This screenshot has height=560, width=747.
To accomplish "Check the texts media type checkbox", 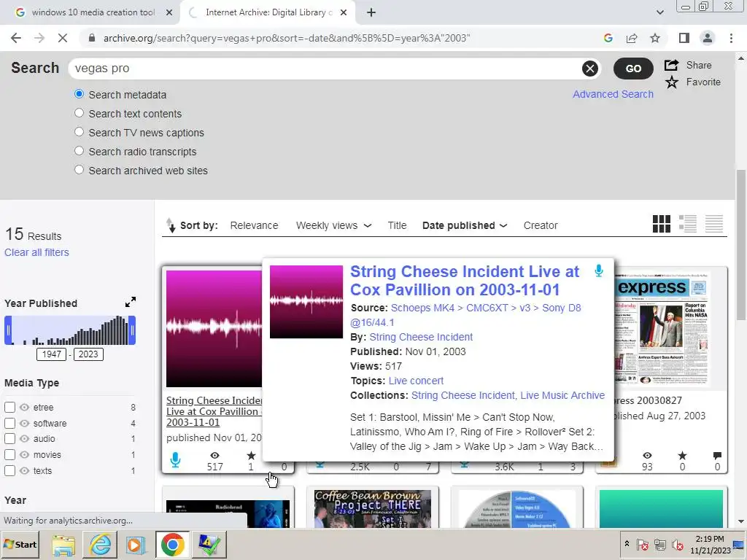I will pyautogui.click(x=9, y=471).
